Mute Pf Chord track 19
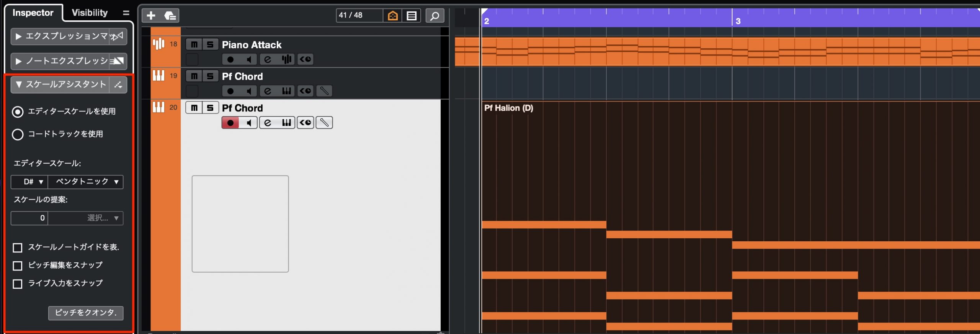Screen dimensions: 980x334 click(194, 76)
